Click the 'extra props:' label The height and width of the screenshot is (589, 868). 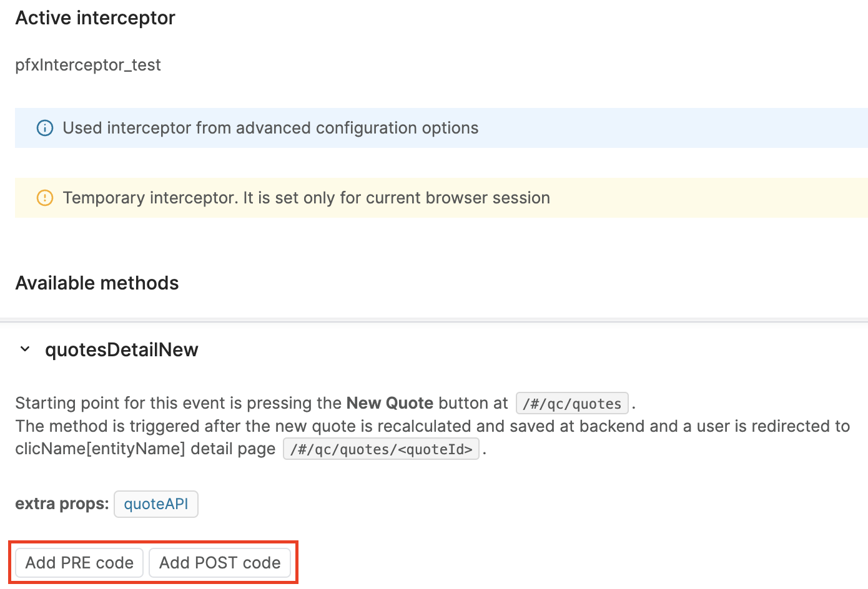[x=62, y=504]
